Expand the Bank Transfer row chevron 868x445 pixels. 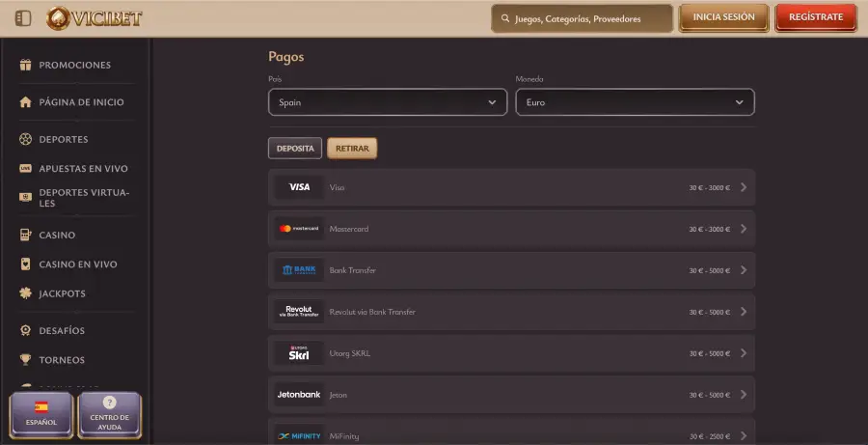(744, 270)
